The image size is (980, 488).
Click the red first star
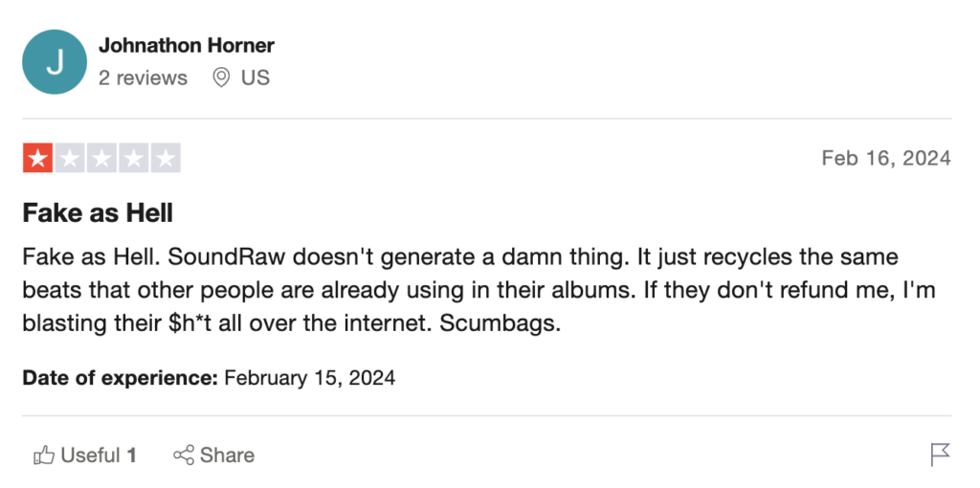[x=37, y=158]
